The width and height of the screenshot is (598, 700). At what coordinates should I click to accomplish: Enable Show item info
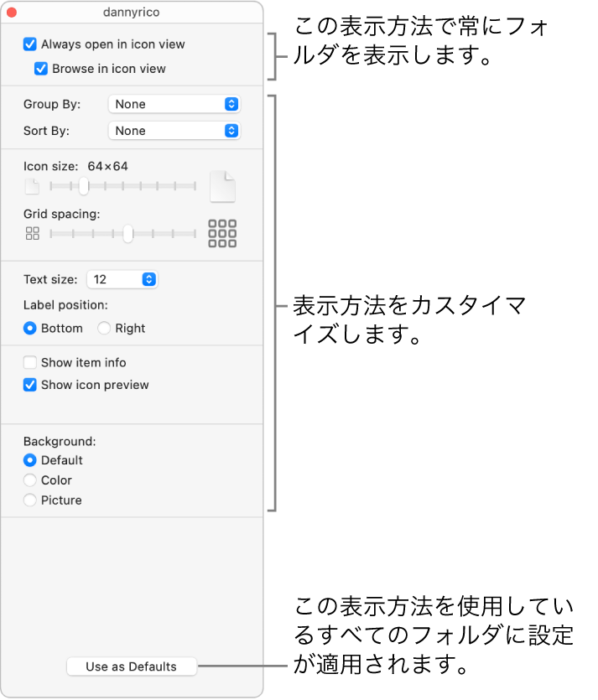pyautogui.click(x=30, y=362)
